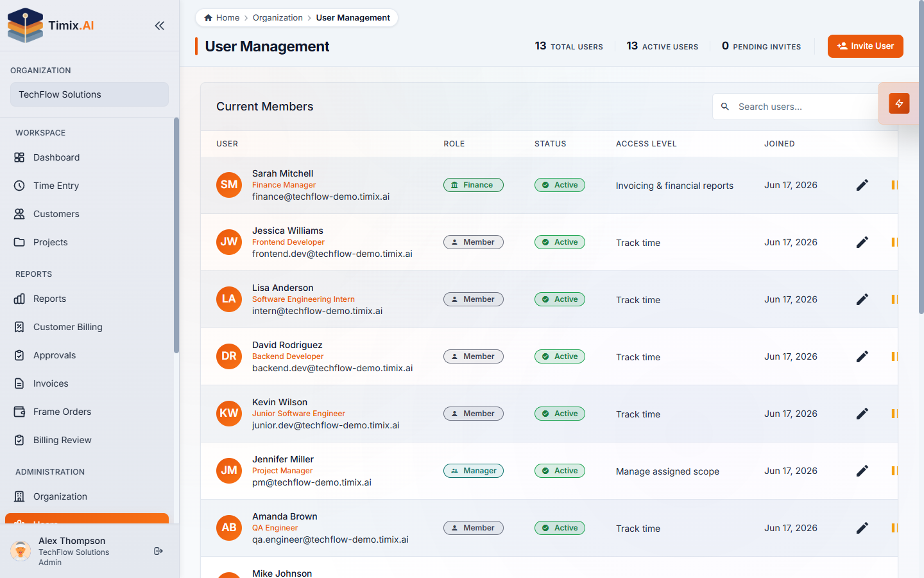Click the Invoices document icon
This screenshot has width=924, height=578.
pyautogui.click(x=19, y=383)
